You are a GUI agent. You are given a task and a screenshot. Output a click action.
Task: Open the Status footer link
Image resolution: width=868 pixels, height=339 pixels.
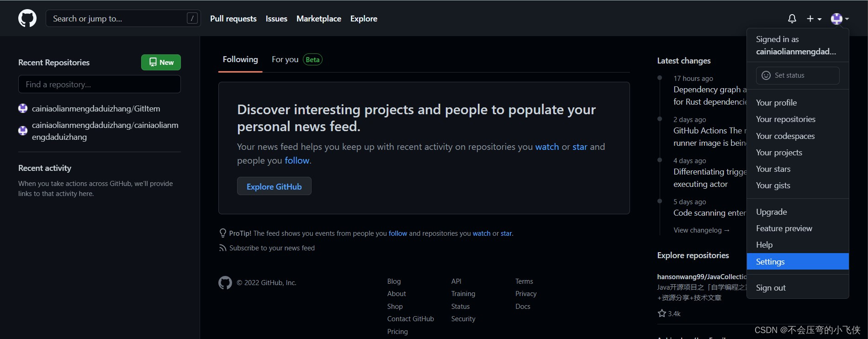pos(460,307)
